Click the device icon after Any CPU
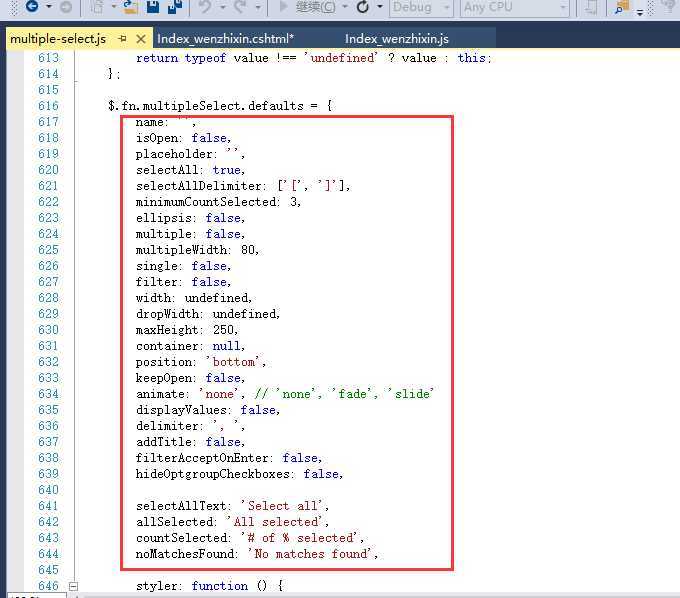The image size is (680, 598). (x=591, y=7)
